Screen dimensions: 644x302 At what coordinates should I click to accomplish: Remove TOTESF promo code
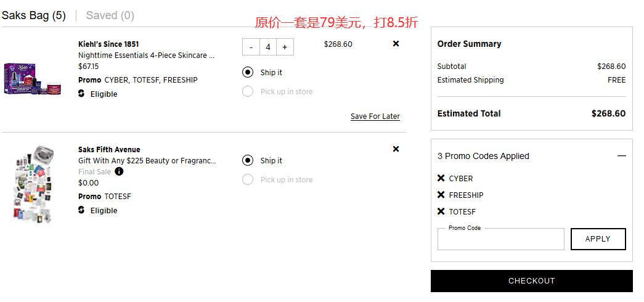441,211
